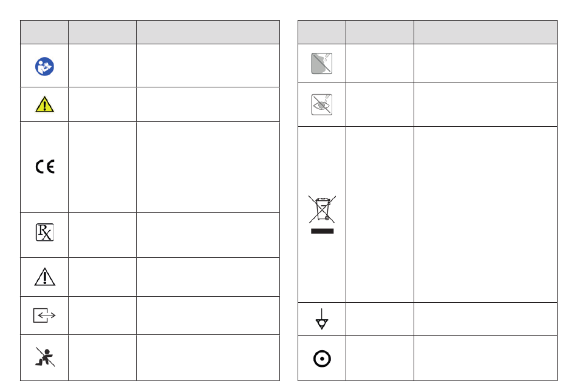Select the Rx prescription-only symbol
Screen dimensions: 577x392
click(44, 232)
